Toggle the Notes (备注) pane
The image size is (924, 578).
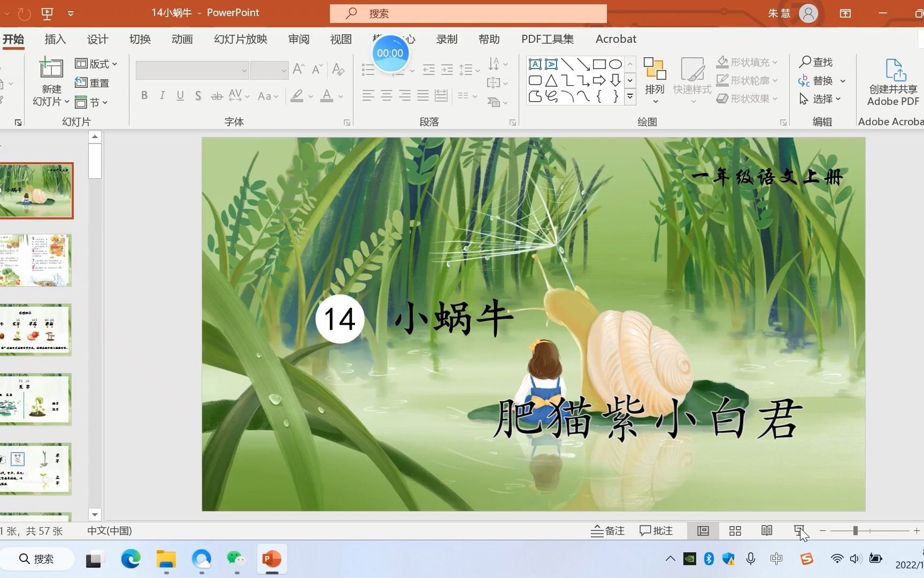pos(607,531)
